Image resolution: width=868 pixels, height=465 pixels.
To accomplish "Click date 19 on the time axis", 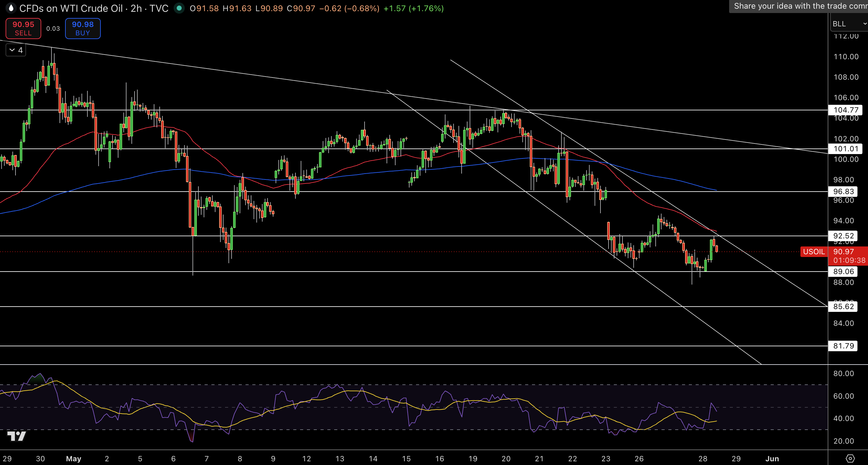I will 473,458.
